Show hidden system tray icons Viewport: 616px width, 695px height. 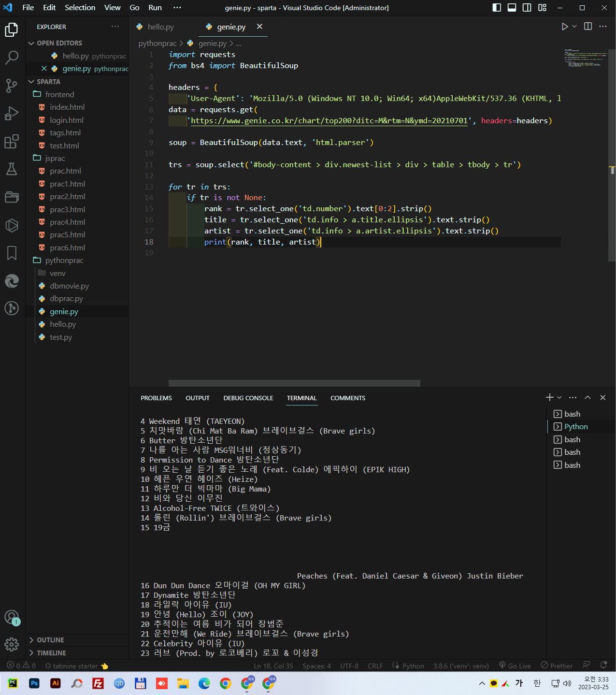point(482,683)
